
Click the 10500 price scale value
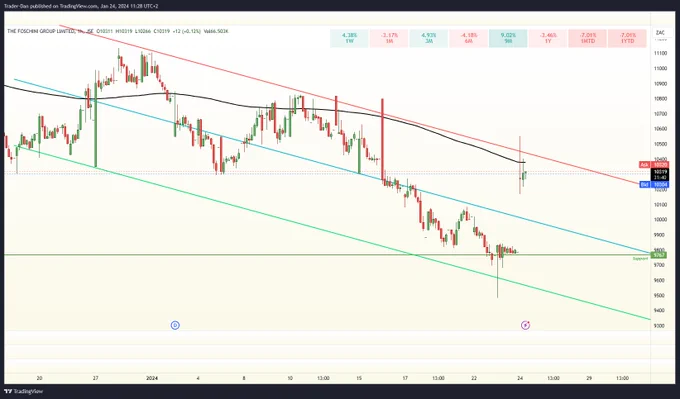[661, 144]
